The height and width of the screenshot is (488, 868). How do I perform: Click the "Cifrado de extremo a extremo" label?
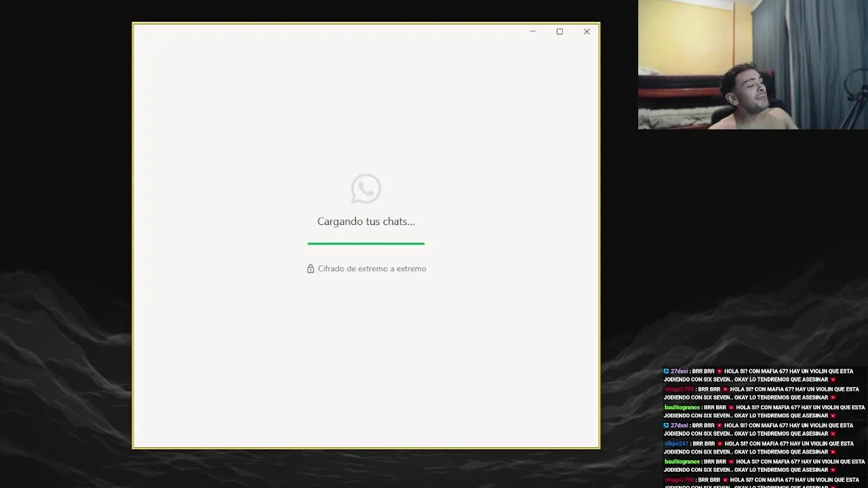click(372, 268)
